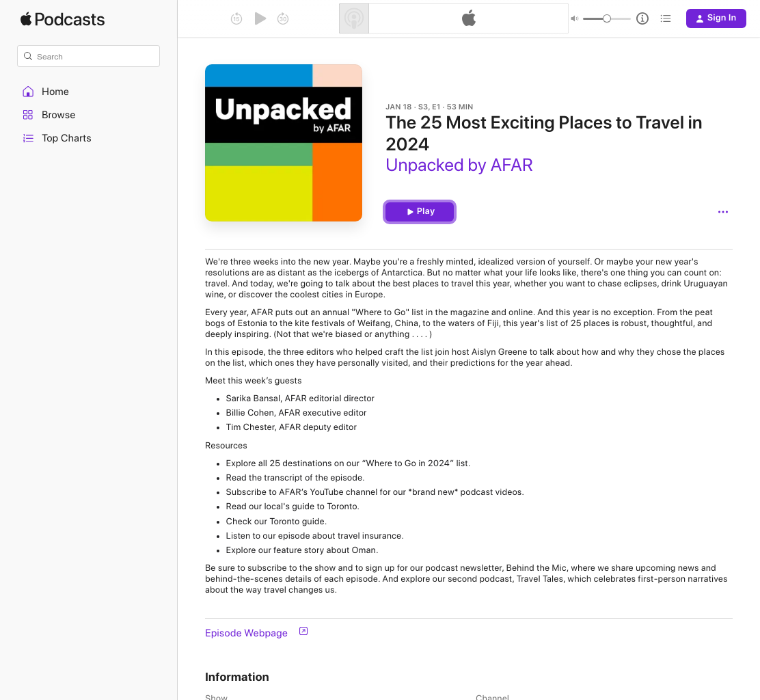Click the Sign In button
760x700 pixels.
(x=716, y=18)
